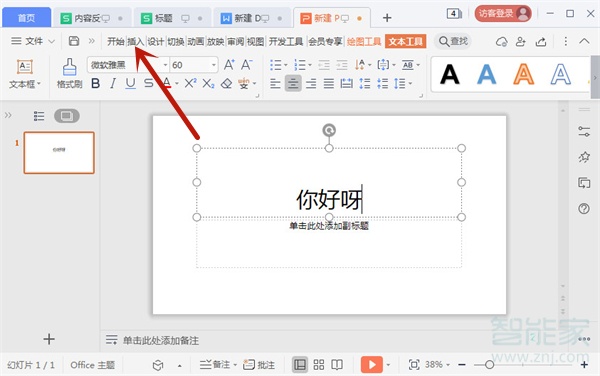Click distributed alignment icon
This screenshot has width=600, height=376.
[347, 83]
